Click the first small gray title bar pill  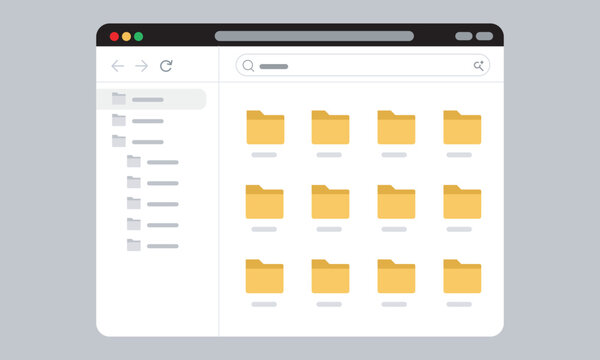[x=463, y=36]
